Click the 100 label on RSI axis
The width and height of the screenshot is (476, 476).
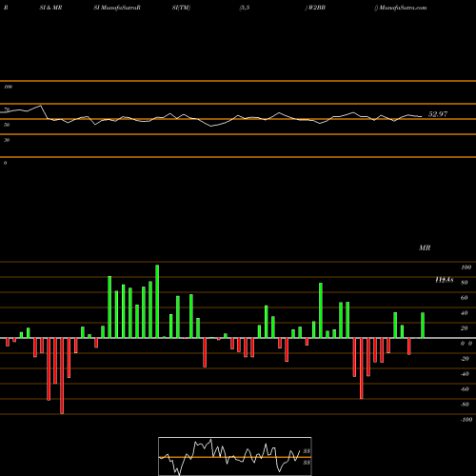click(9, 87)
